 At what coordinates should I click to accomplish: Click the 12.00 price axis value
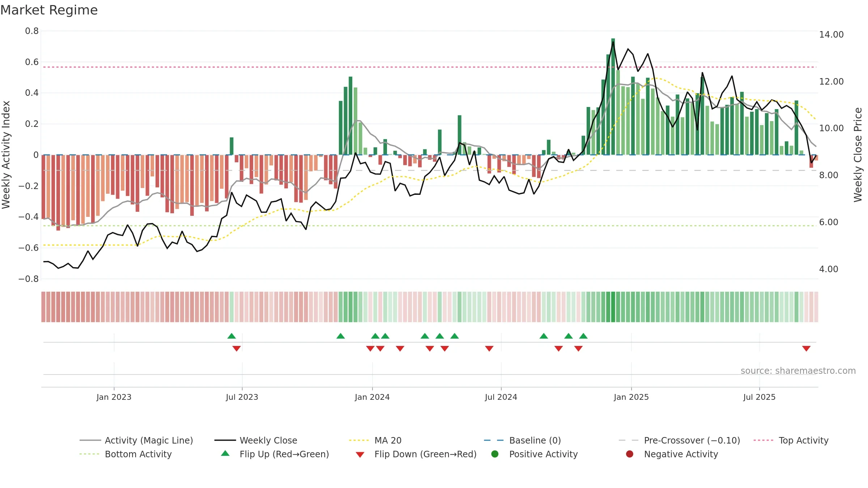(x=831, y=82)
